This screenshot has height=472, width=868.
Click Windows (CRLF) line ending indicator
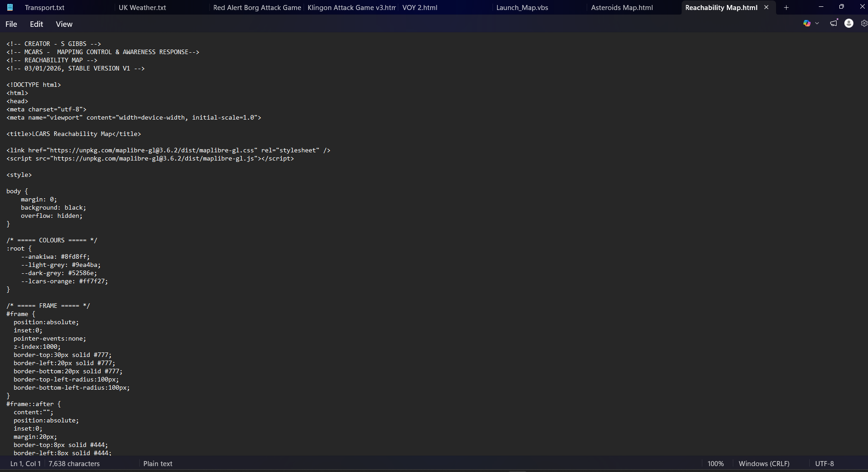[x=764, y=464]
